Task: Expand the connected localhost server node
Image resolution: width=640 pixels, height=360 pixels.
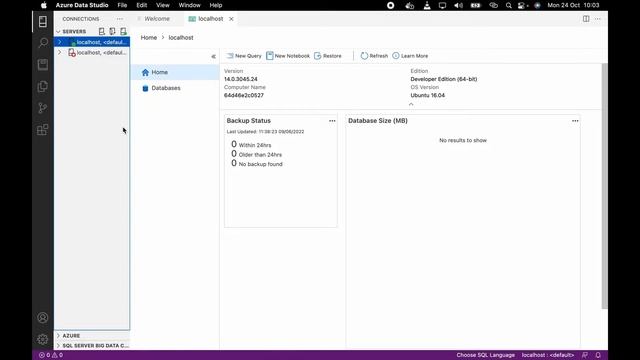Action: [60, 42]
